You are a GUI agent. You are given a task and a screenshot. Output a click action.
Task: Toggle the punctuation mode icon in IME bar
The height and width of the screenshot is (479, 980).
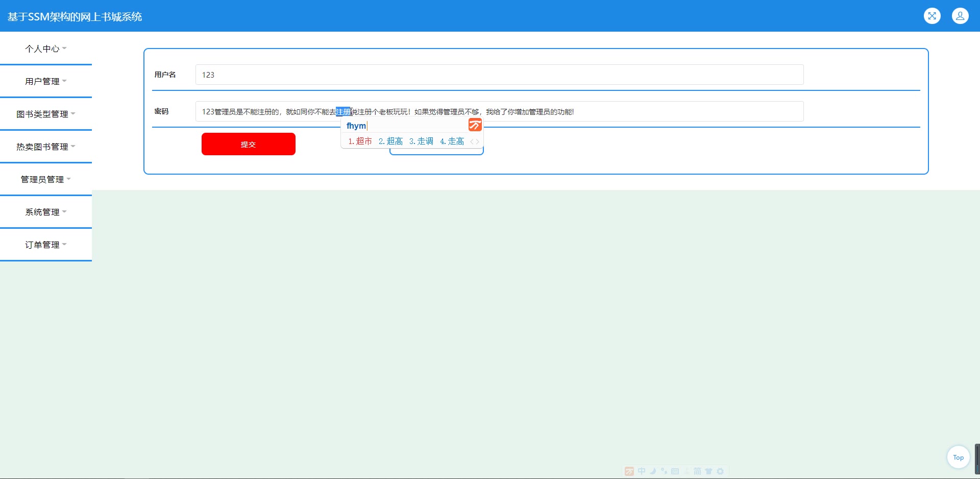coord(664,471)
